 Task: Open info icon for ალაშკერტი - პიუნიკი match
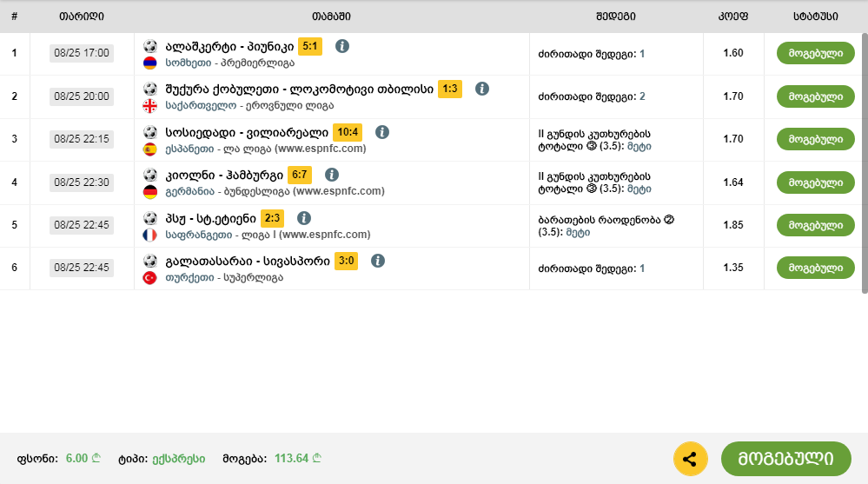tap(342, 46)
